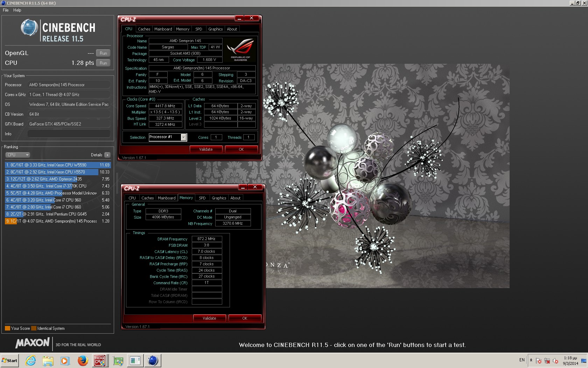Click OK in lower CPU-Z Memory window
This screenshot has width=588, height=368.
click(x=245, y=318)
